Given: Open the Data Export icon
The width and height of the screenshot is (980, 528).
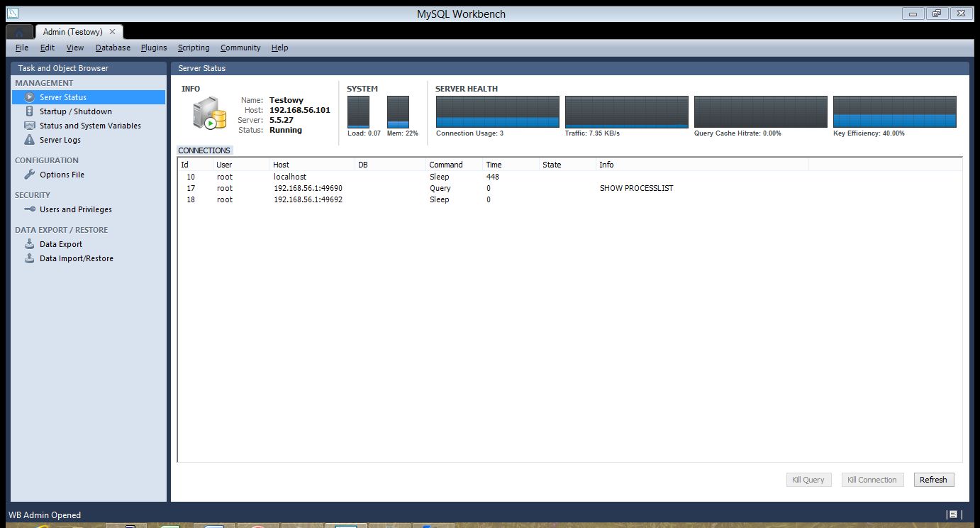Looking at the screenshot, I should 29,244.
